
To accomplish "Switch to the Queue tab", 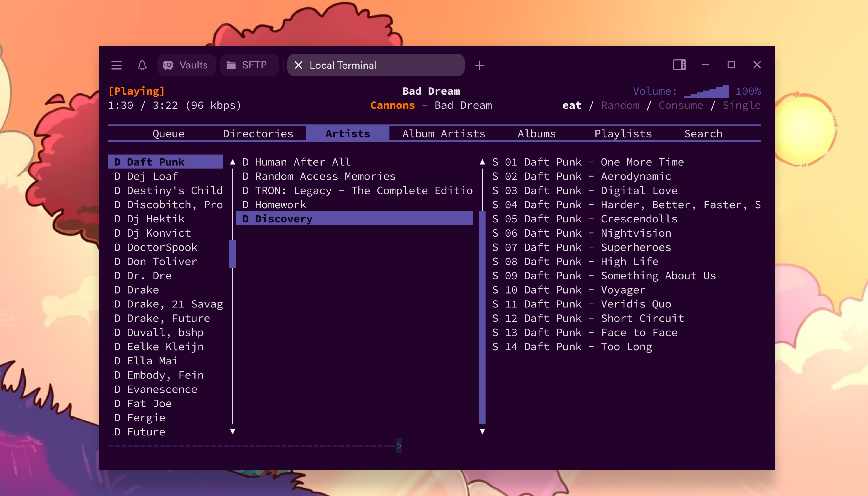I will click(168, 133).
